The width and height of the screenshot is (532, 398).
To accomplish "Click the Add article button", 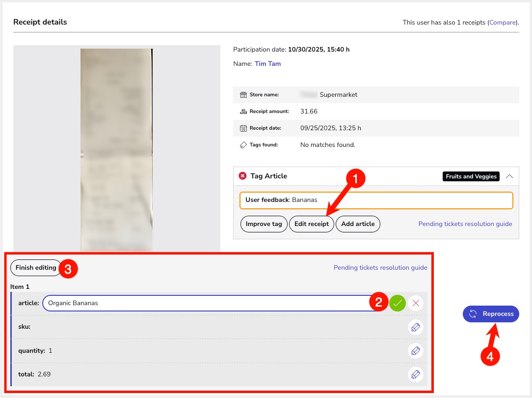I will [x=358, y=224].
